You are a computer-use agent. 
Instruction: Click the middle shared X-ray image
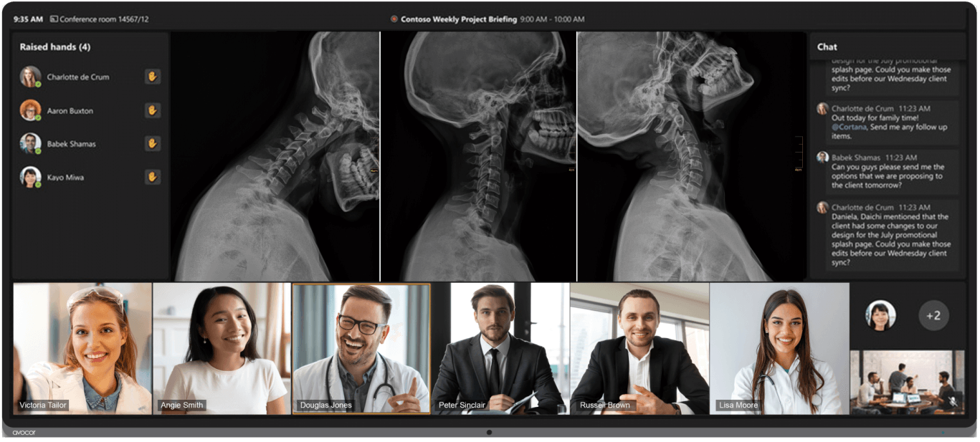pyautogui.click(x=478, y=156)
